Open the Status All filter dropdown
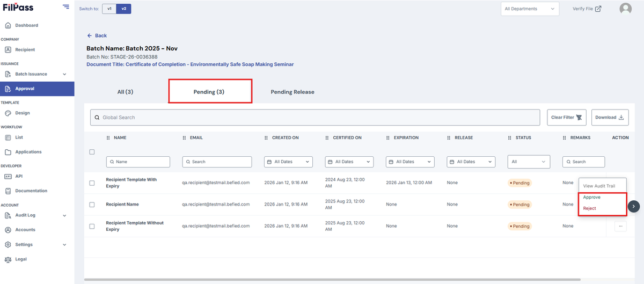Screen dimensions: 644x284 point(529,162)
